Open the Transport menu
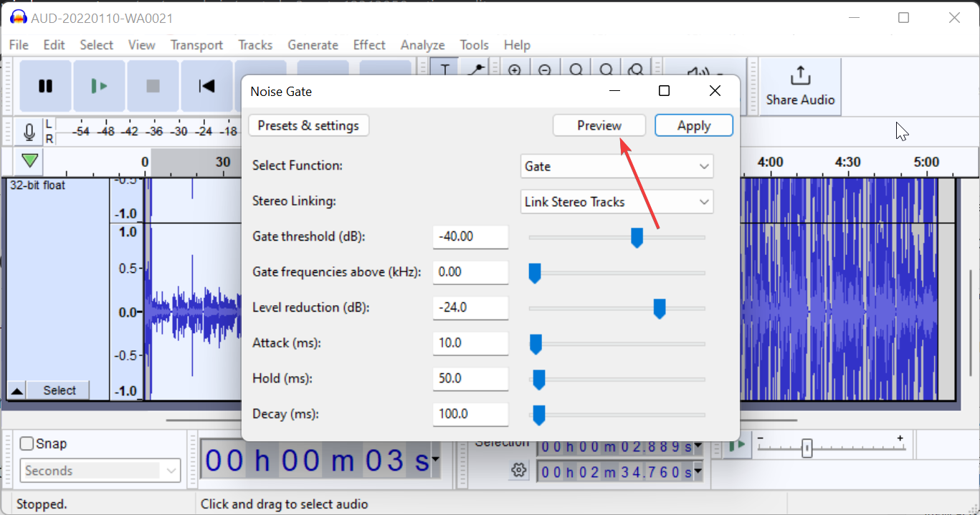Viewport: 980px width, 515px height. pos(196,44)
